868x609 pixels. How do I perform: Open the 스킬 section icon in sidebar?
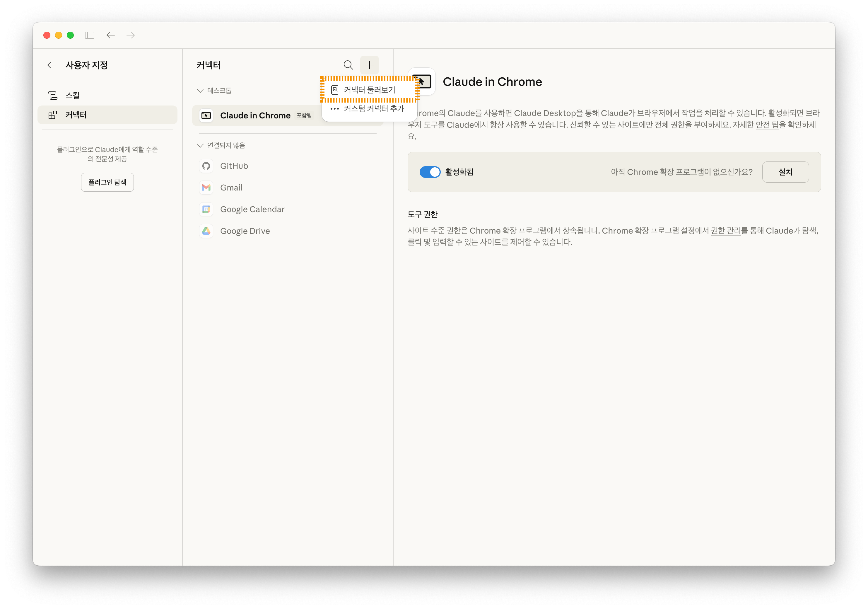click(x=52, y=95)
